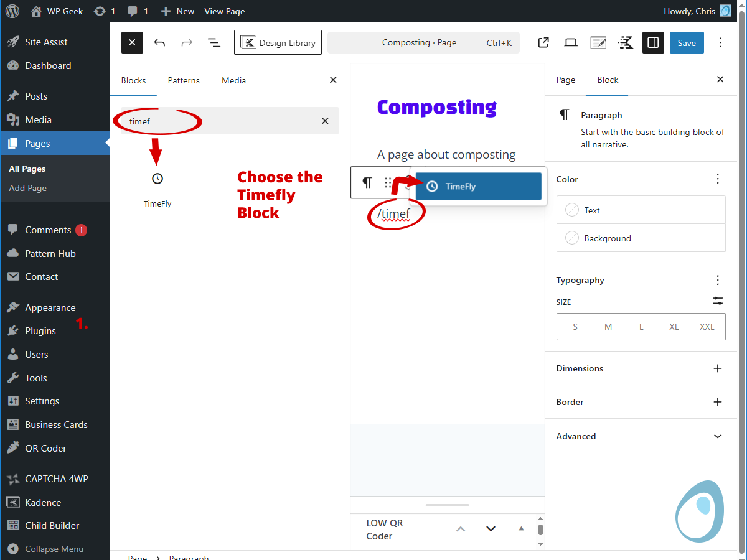Open the page in a new tab icon

click(543, 42)
